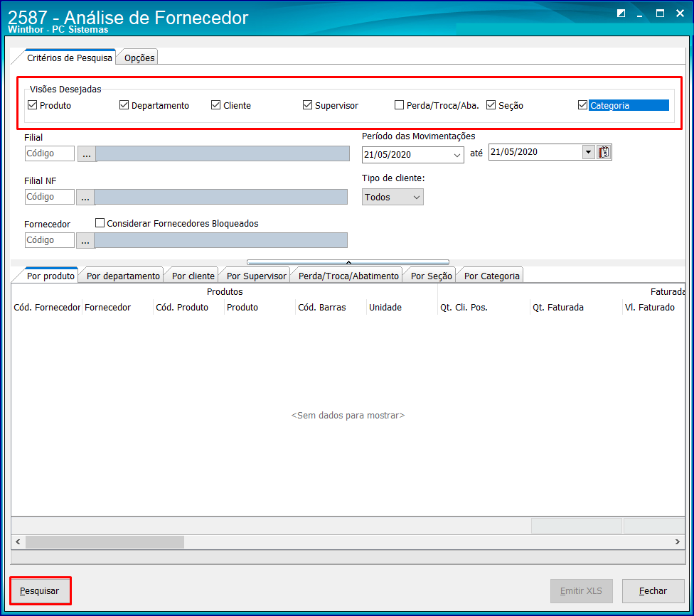Enable Considerar Fornecedores Bloqueados checkbox
Viewport: 694px width, 616px height.
point(100,223)
